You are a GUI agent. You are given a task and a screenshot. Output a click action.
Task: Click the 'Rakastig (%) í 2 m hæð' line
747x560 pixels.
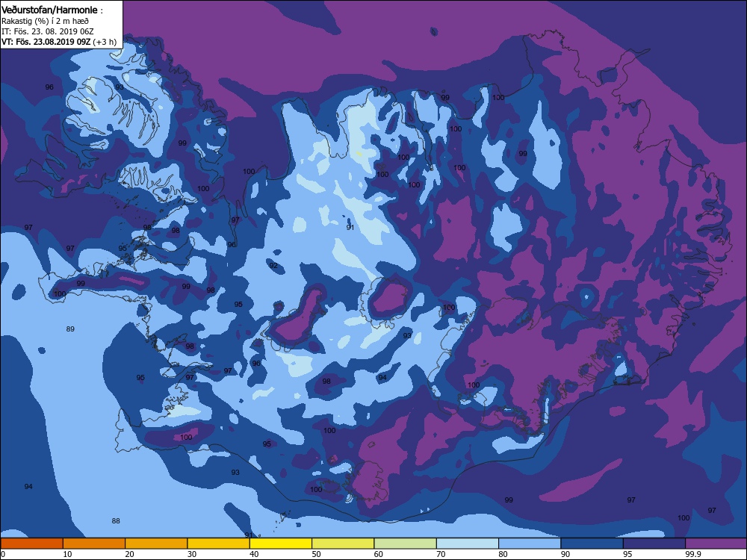45,21
